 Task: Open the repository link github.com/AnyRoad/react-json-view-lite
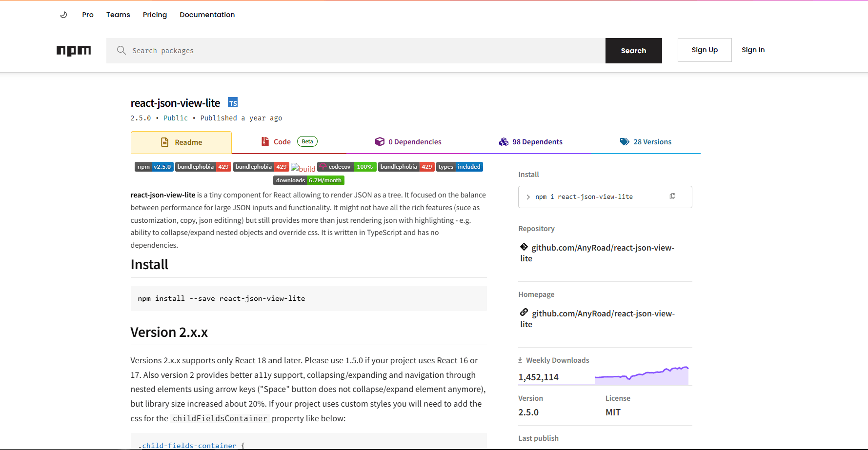click(597, 253)
